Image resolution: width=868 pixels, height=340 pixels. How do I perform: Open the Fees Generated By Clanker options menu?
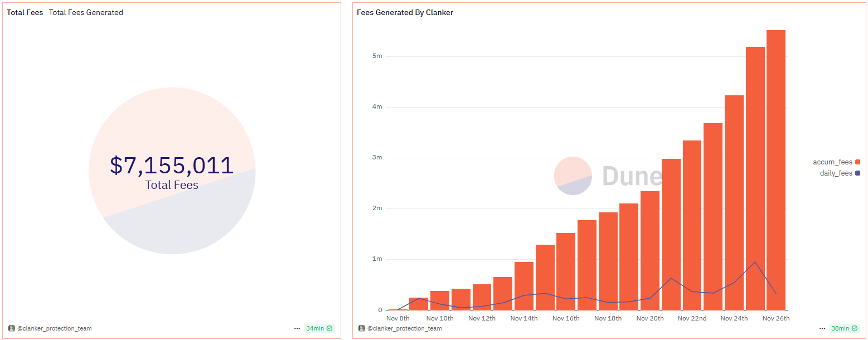(822, 328)
